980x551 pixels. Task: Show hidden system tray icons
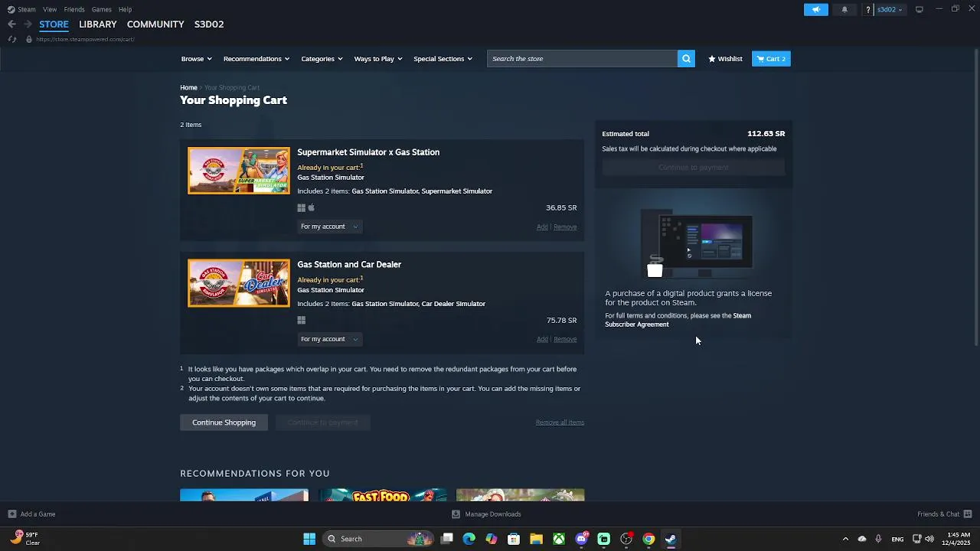pyautogui.click(x=845, y=539)
